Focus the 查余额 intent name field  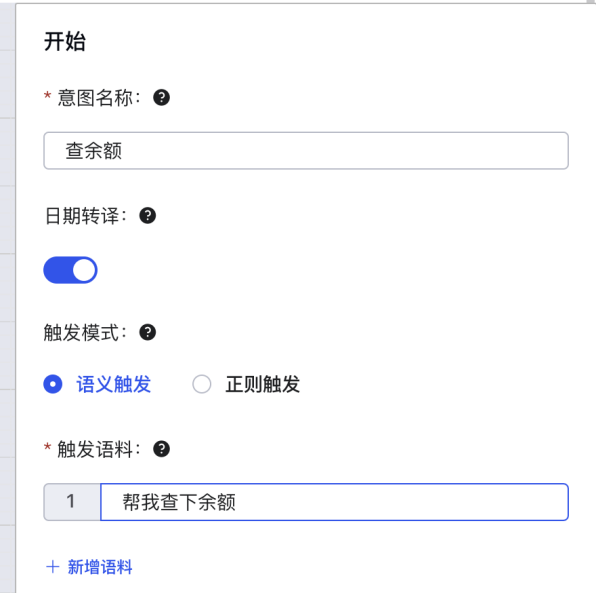(306, 151)
